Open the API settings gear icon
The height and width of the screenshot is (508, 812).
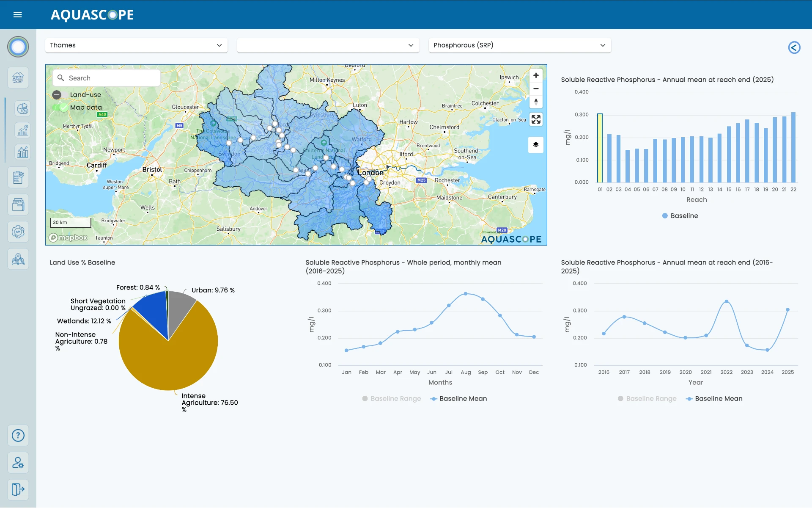pyautogui.click(x=18, y=232)
